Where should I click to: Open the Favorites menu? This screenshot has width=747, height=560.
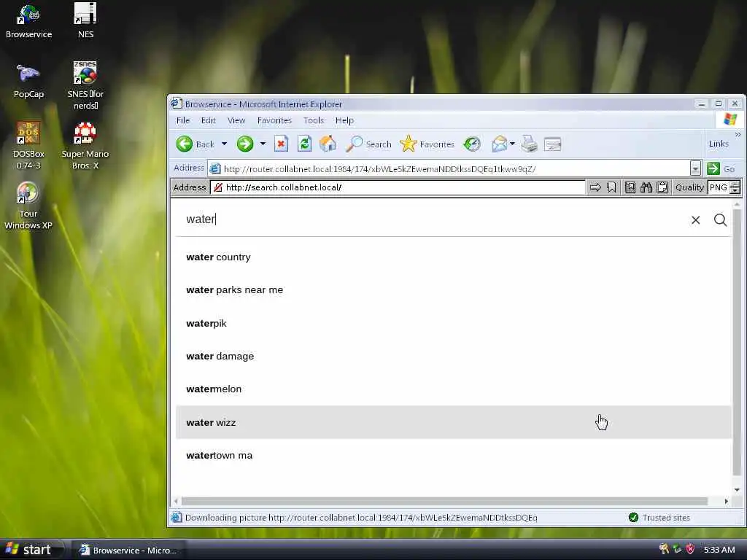(x=274, y=120)
